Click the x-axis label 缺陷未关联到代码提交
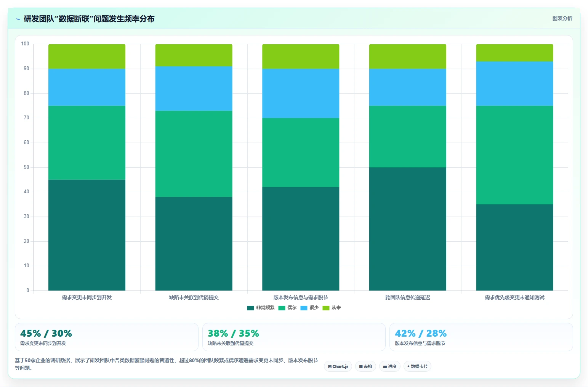Viewport: 588px width, 387px height. [x=194, y=297]
